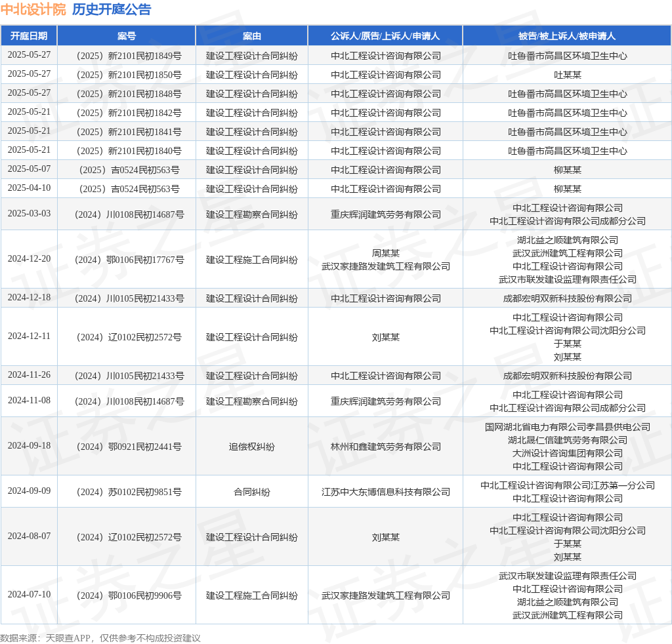
Task: Click plaintiff 江苏中大东博信息科技有限公司
Action: [x=385, y=492]
